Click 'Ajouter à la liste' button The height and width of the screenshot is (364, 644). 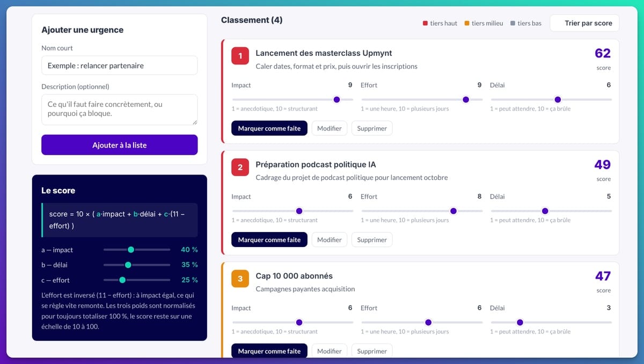point(119,145)
